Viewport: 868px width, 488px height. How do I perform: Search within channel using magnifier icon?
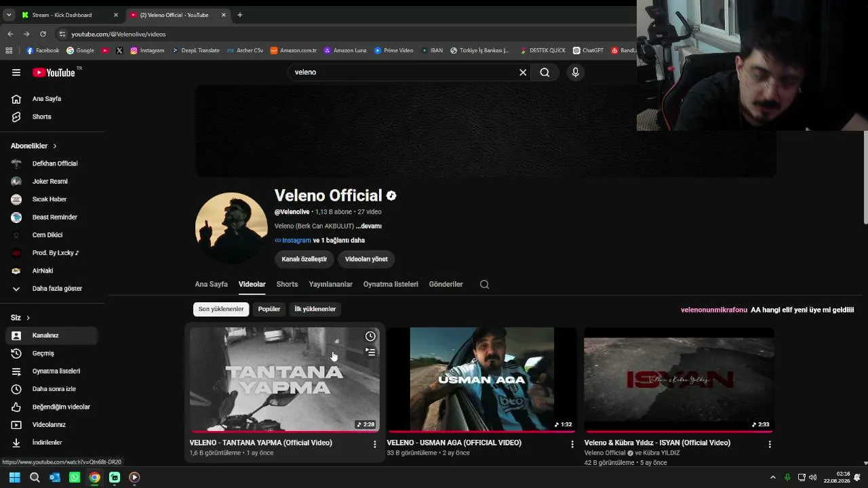[484, 285]
